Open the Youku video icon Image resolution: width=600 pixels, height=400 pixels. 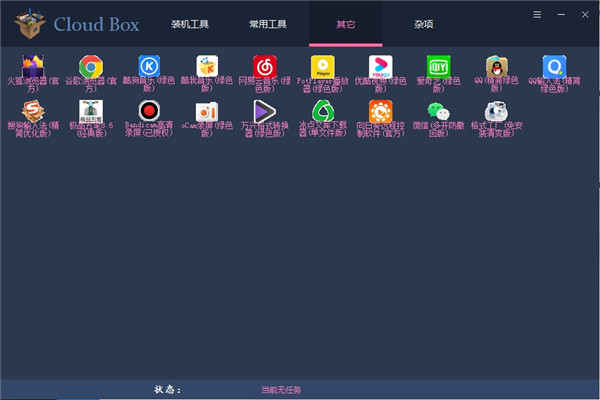tap(381, 67)
